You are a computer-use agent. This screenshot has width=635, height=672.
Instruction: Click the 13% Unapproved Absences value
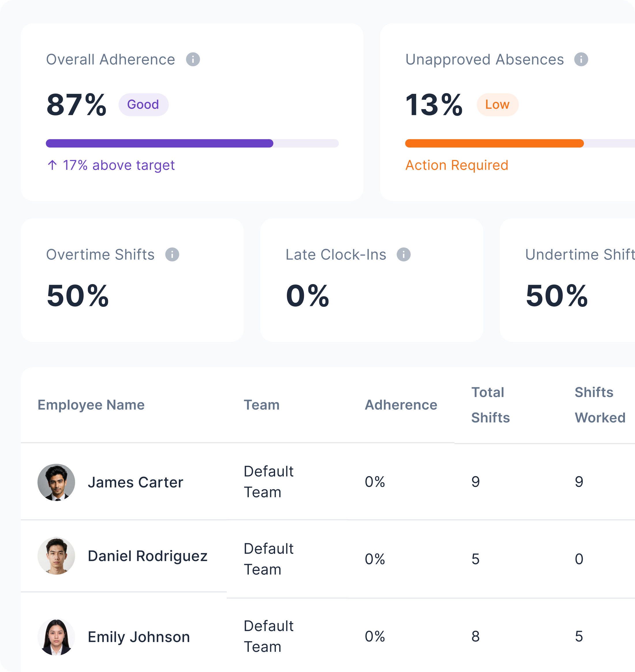click(434, 105)
